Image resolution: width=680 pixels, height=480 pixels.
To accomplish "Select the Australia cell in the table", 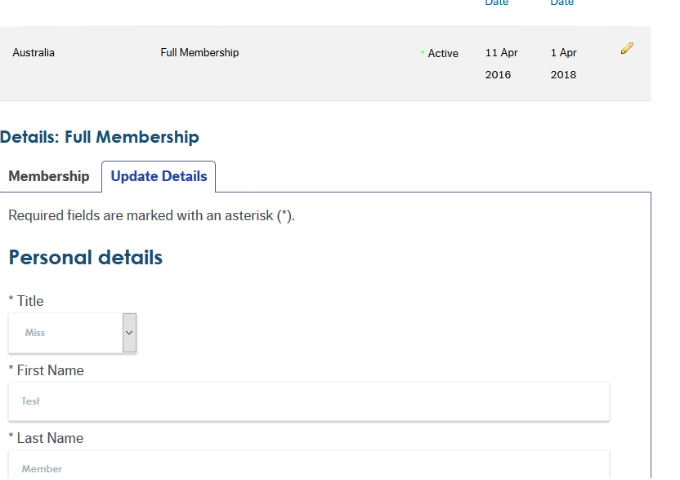I will click(34, 53).
